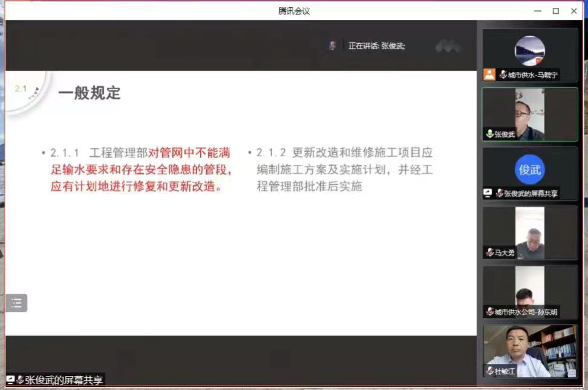Image resolution: width=588 pixels, height=390 pixels.
Task: Select 张俊武's video thumbnail
Action: (530, 114)
